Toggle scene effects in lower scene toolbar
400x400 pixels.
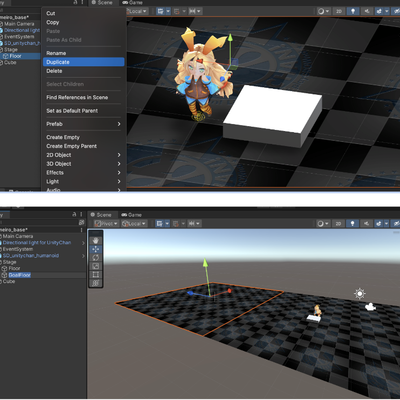pos(379,223)
